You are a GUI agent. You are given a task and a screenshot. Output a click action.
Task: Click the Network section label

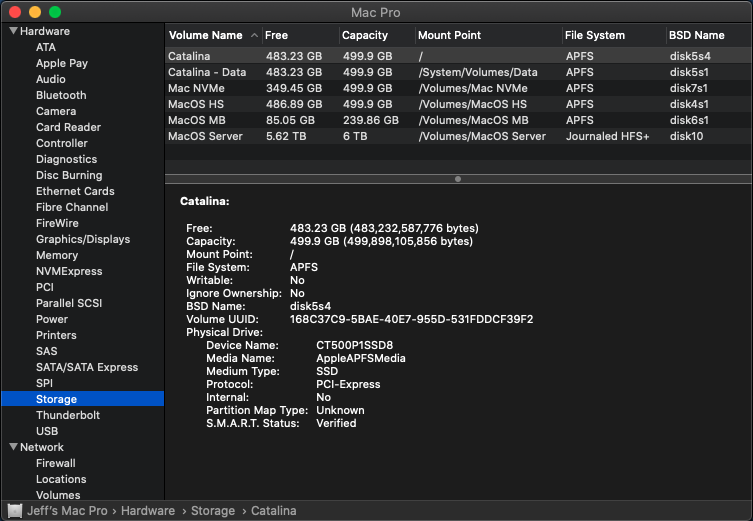(x=42, y=447)
